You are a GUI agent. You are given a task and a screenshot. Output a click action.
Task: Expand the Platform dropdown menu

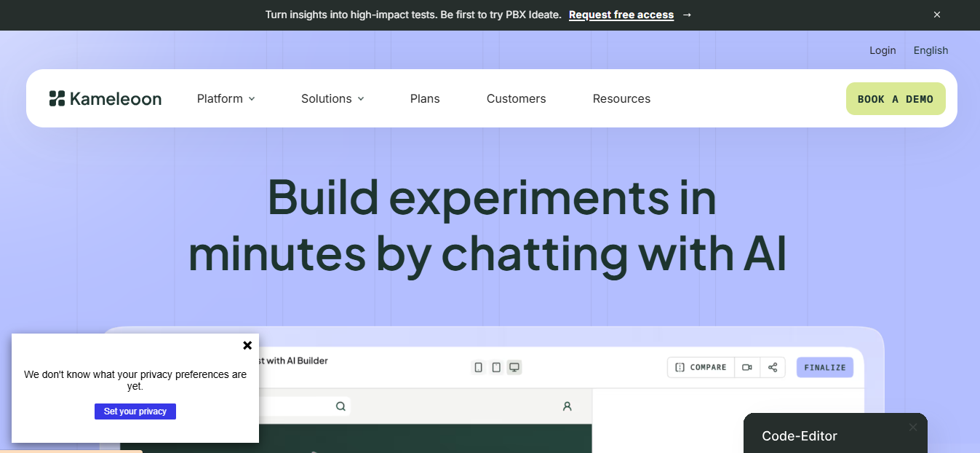(x=226, y=98)
